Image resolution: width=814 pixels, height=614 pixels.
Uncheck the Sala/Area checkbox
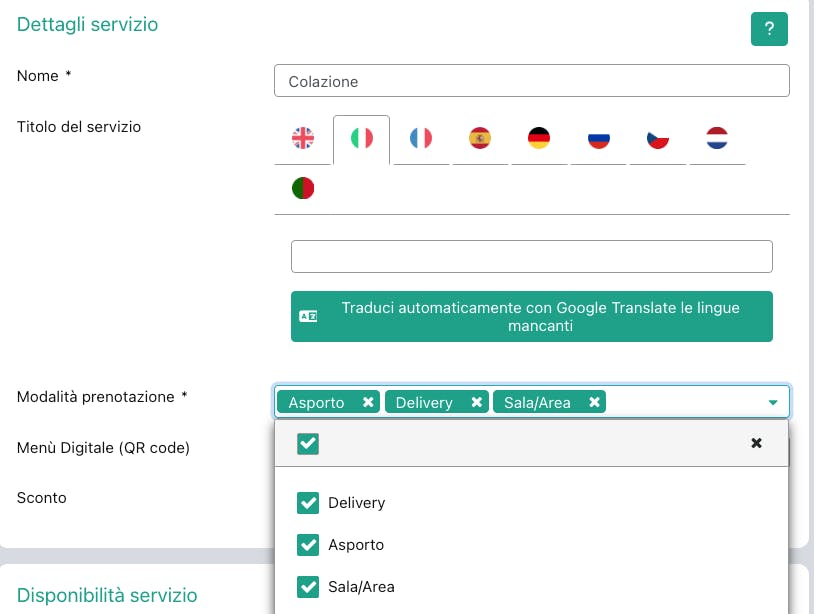tap(308, 586)
